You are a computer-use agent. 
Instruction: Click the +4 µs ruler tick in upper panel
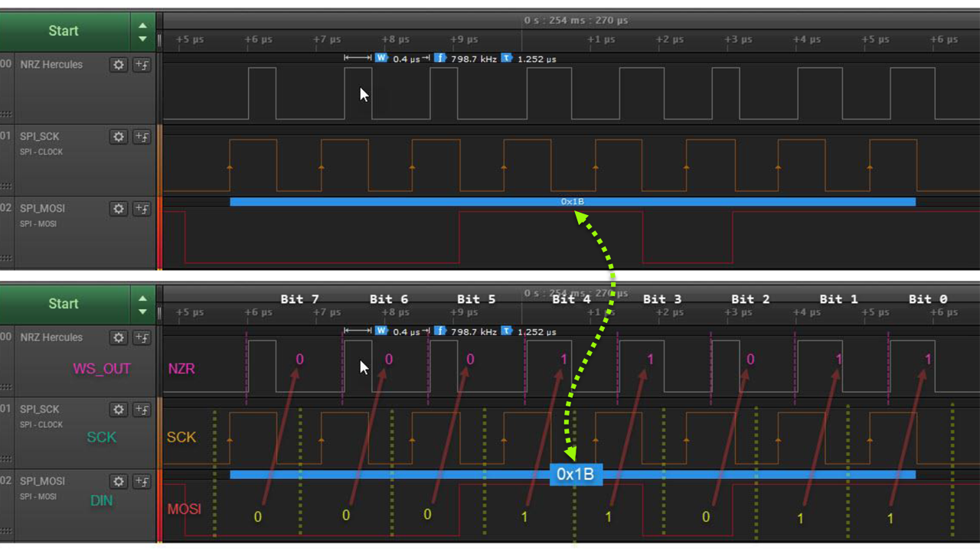point(806,40)
